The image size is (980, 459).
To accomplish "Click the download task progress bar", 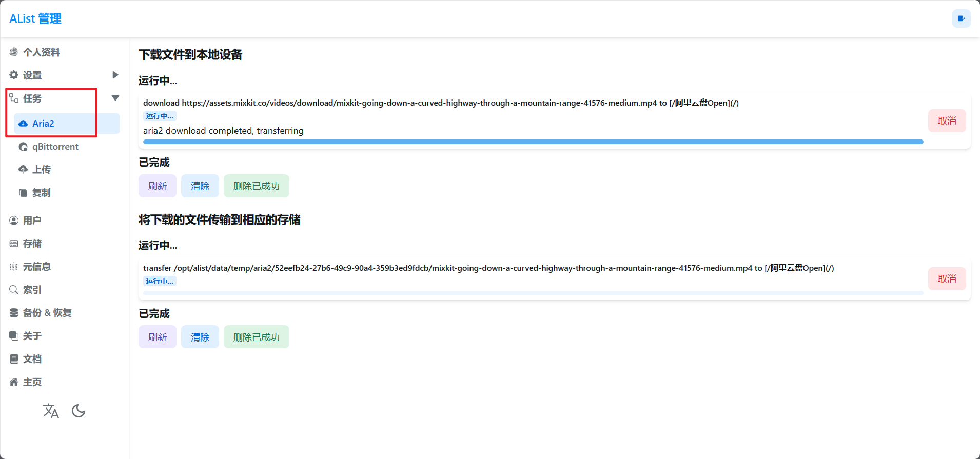I will tap(533, 142).
